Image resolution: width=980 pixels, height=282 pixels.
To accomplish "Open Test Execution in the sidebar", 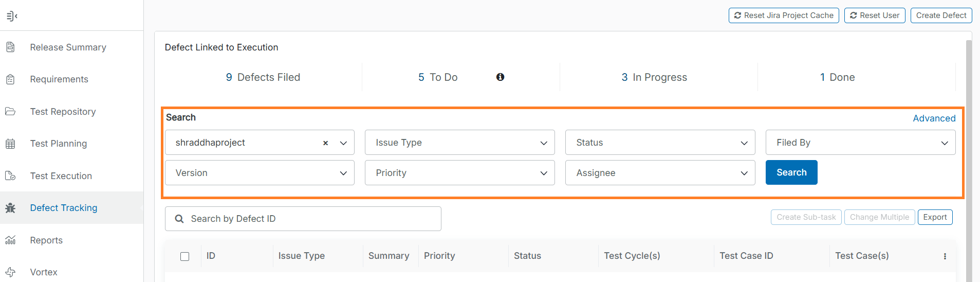I will coord(61,176).
